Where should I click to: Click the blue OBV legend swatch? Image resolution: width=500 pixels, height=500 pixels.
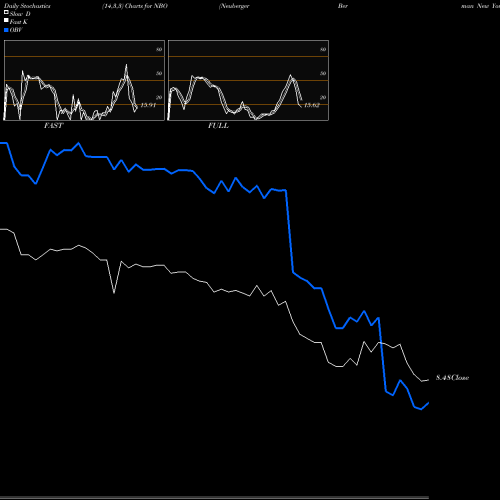(x=6, y=30)
